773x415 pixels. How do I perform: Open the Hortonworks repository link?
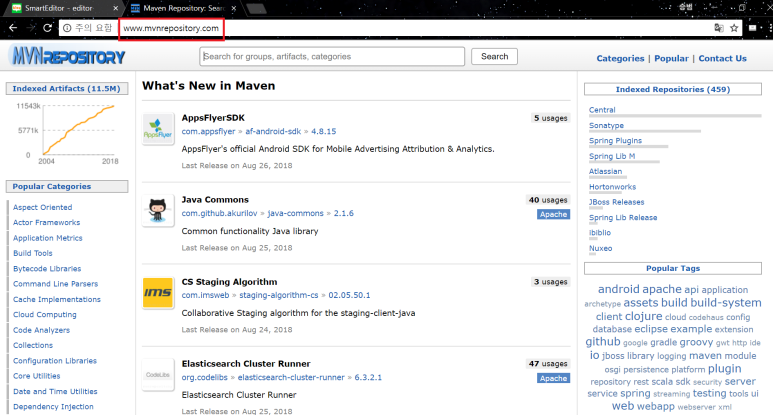612,187
